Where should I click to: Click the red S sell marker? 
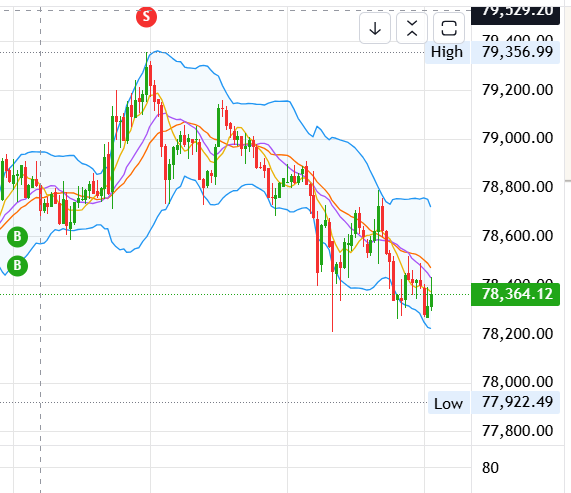point(146,16)
